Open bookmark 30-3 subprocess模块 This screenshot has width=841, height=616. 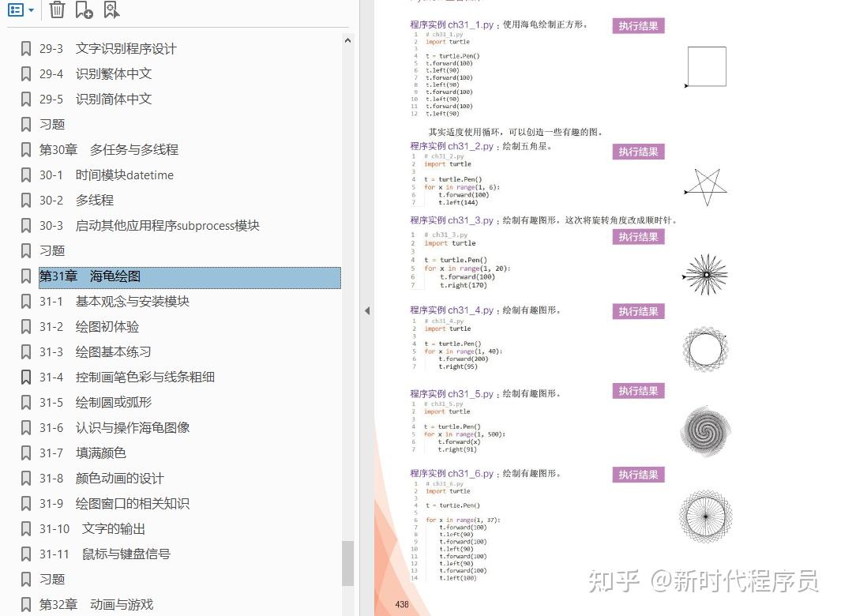pos(149,225)
